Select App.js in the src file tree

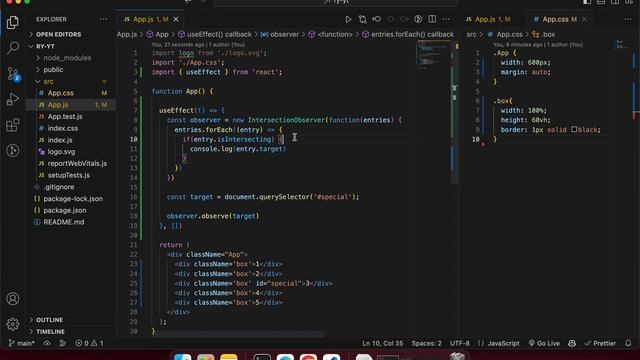(x=58, y=105)
